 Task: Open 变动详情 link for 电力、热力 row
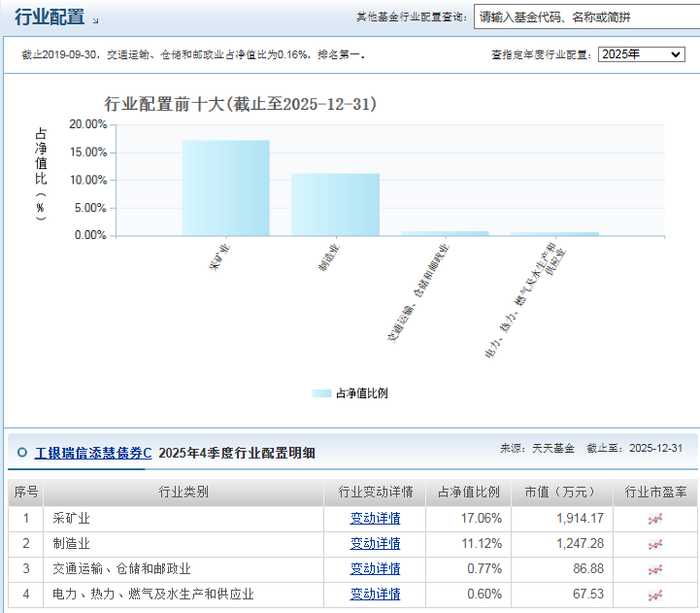click(x=375, y=595)
